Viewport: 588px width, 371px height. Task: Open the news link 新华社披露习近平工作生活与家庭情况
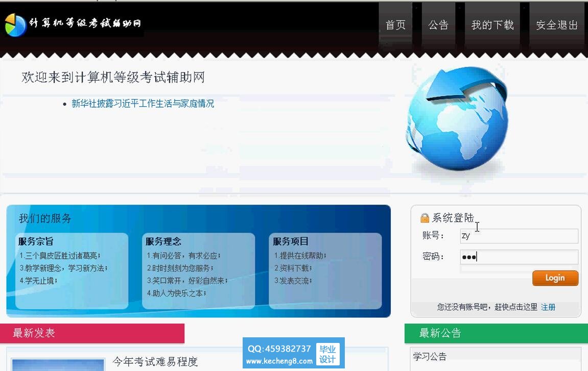[x=143, y=104]
